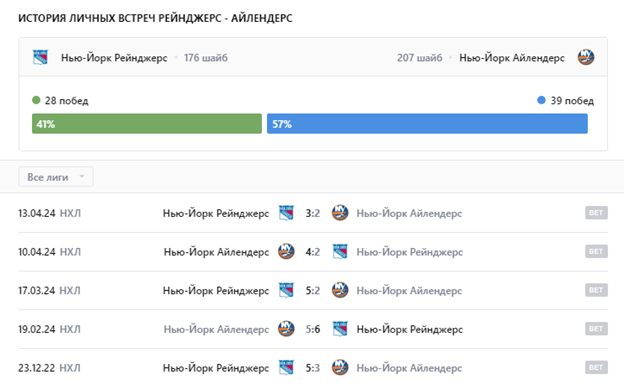Image resolution: width=624 pixels, height=385 pixels.
Task: Click the BET button for the 13.04.24 match
Action: (x=596, y=213)
